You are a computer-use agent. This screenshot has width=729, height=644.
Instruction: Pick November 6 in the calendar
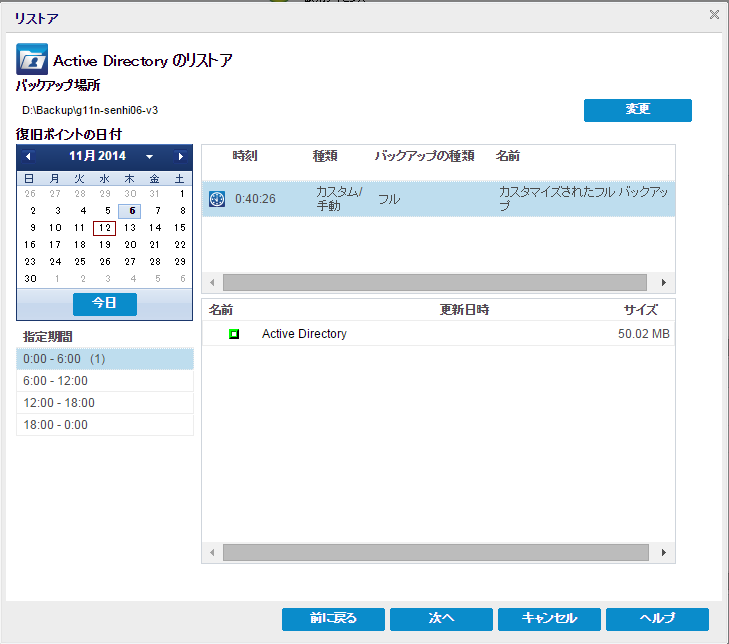pos(129,211)
